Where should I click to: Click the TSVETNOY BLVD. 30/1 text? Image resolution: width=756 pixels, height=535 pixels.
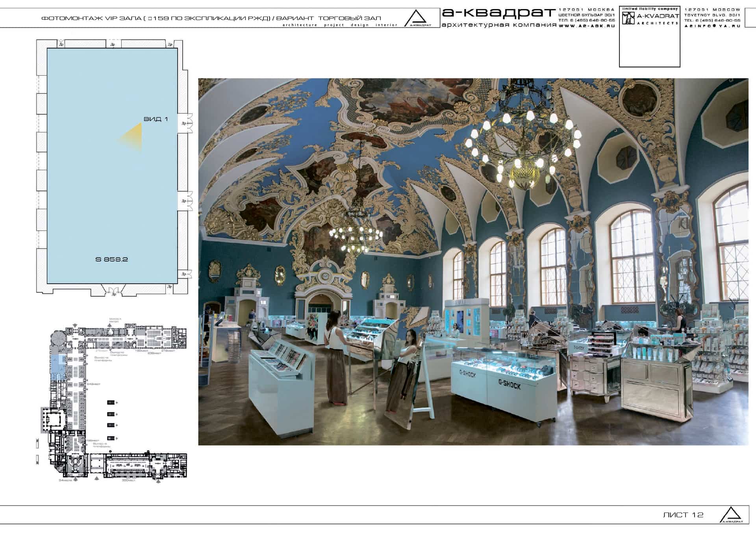pyautogui.click(x=712, y=15)
